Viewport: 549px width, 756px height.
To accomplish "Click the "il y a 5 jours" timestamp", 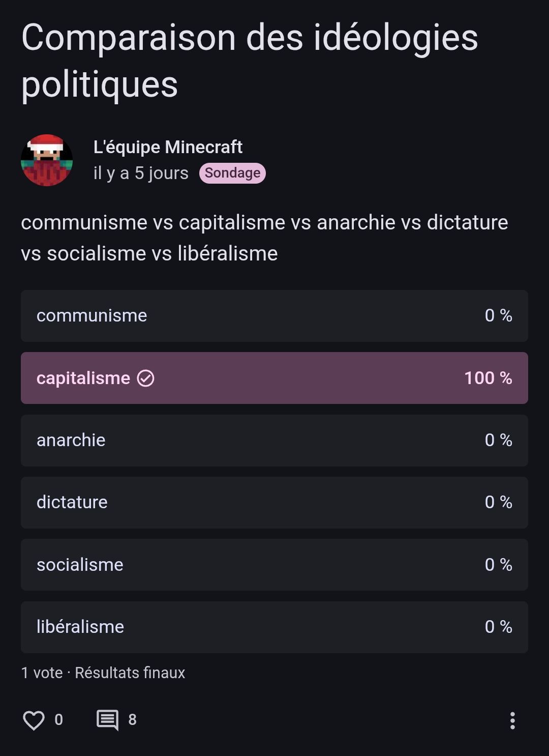I will point(141,173).
